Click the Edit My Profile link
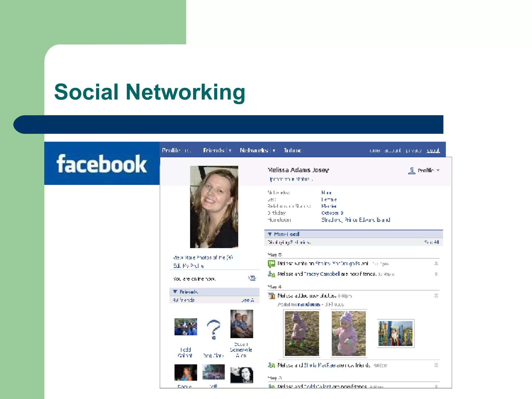 189,266
